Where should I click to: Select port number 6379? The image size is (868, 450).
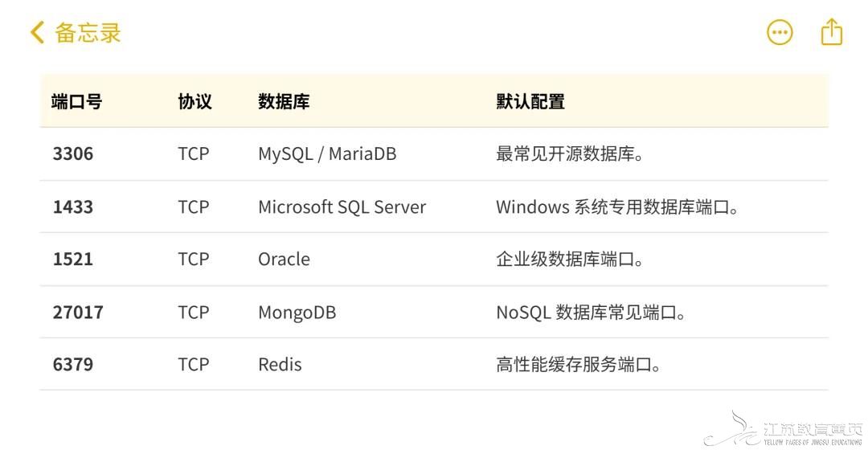73,365
